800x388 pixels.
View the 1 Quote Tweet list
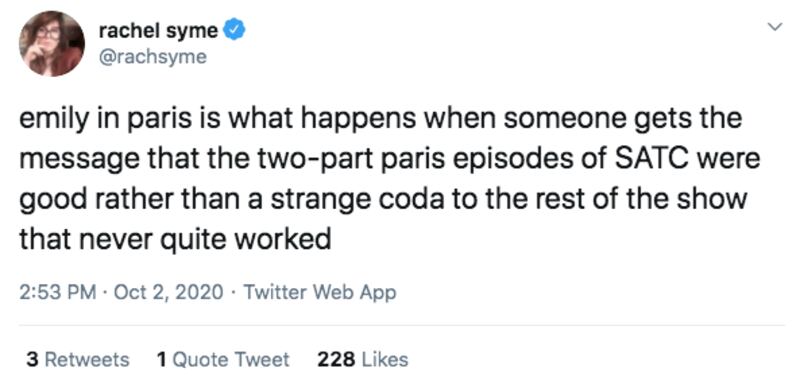(222, 359)
